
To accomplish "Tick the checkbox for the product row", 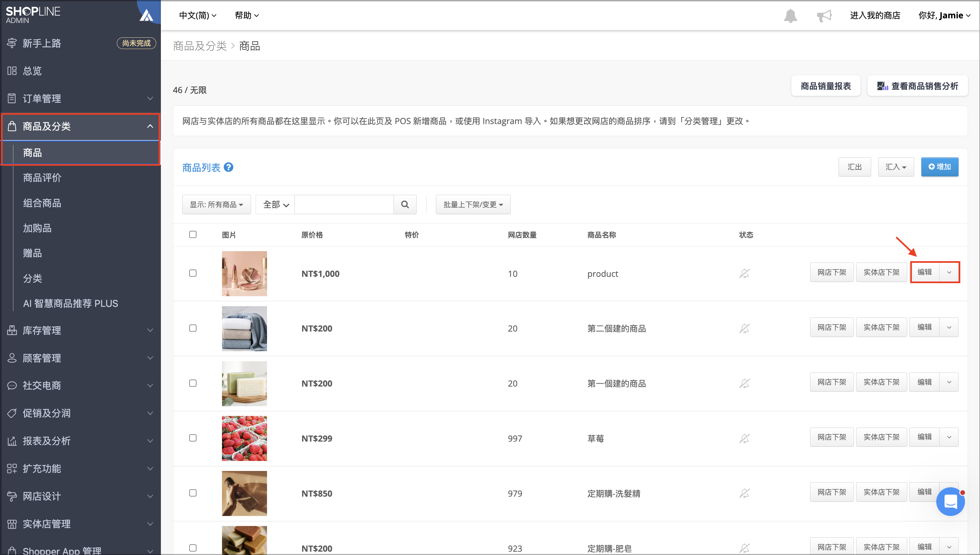I will tap(193, 273).
